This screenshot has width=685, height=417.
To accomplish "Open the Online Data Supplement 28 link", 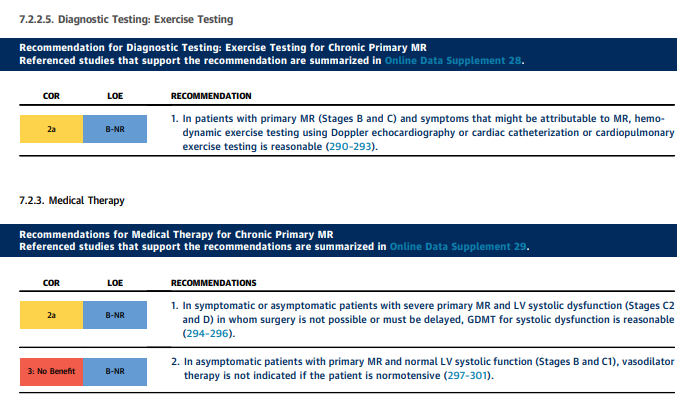I will (453, 60).
